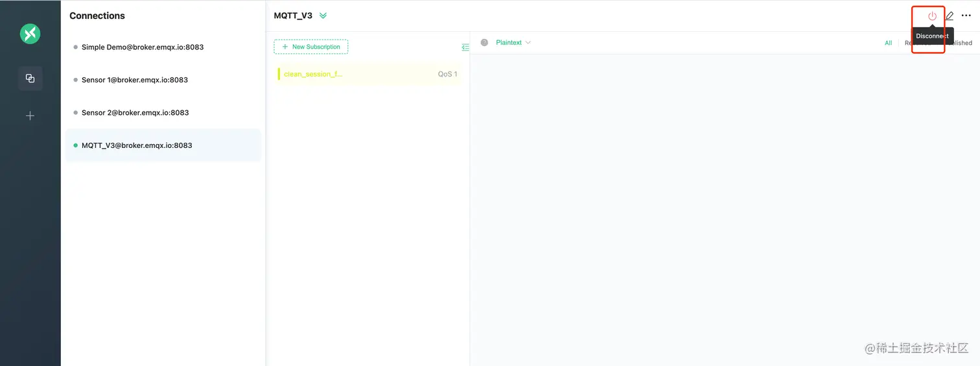Open Sensor 1@broker.emqx.io:8083 connection
Image resolution: width=980 pixels, height=366 pixels.
[163, 80]
